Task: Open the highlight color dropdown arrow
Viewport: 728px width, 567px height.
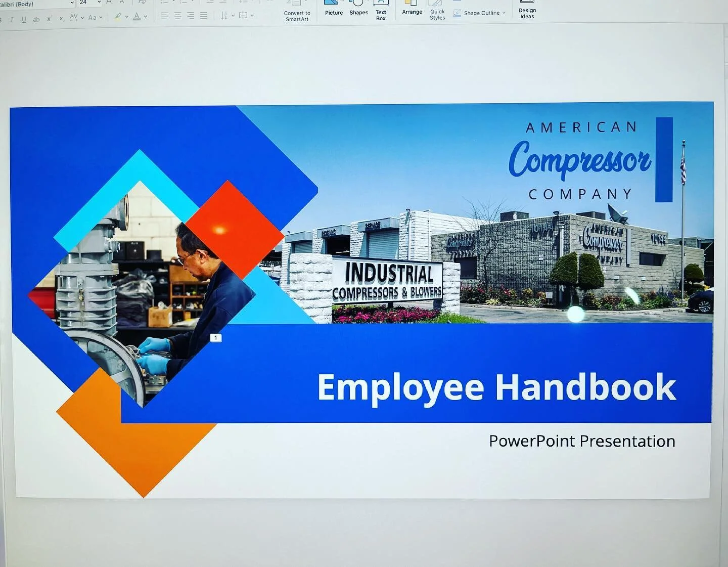Action: (x=127, y=17)
